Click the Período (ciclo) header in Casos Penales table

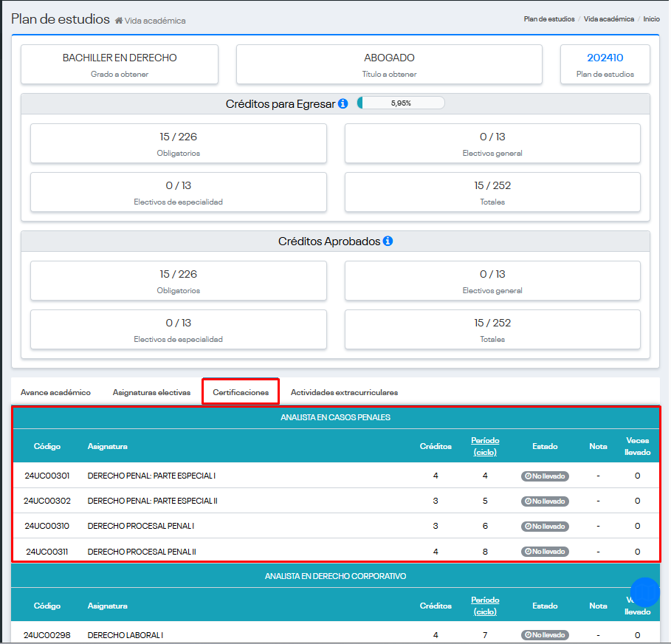485,446
